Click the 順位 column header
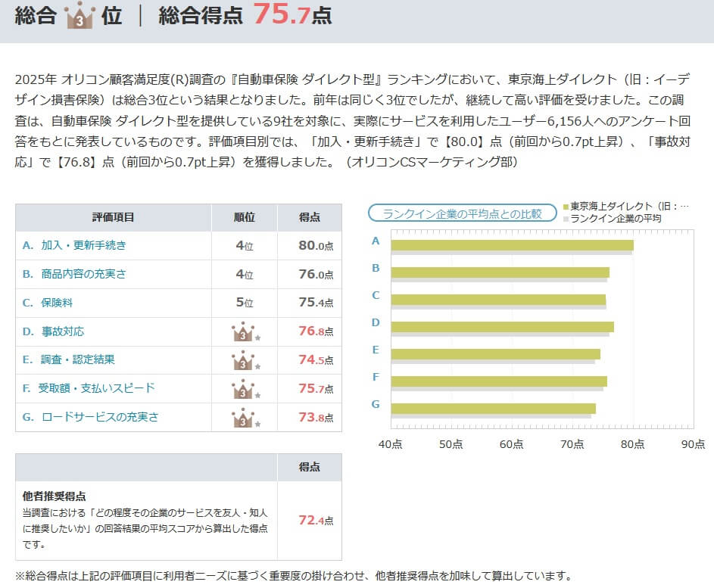 244,217
